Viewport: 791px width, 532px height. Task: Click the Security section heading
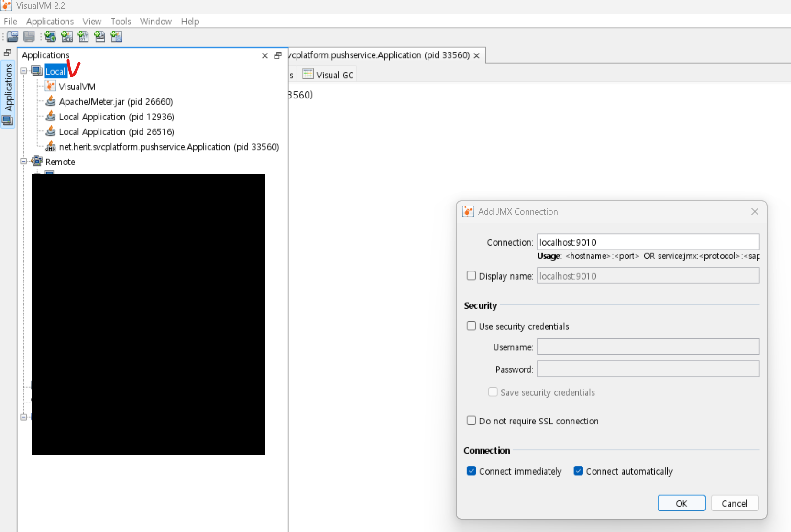pyautogui.click(x=481, y=305)
